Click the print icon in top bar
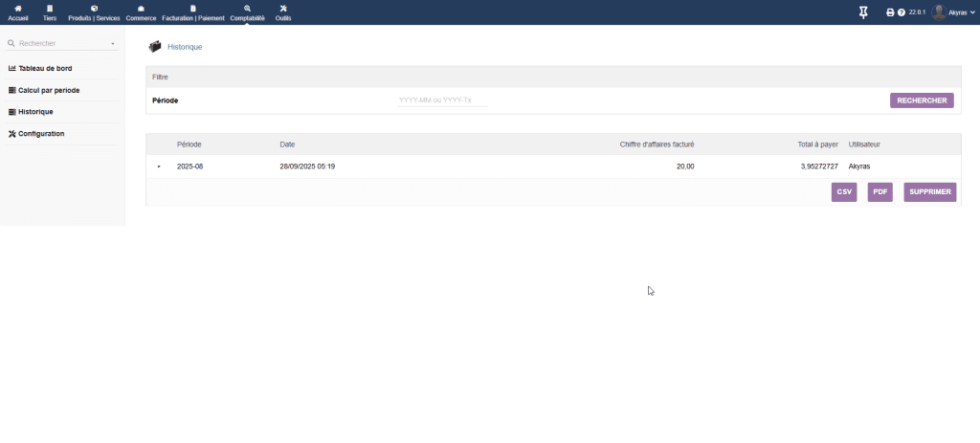The height and width of the screenshot is (443, 980). pos(890,12)
